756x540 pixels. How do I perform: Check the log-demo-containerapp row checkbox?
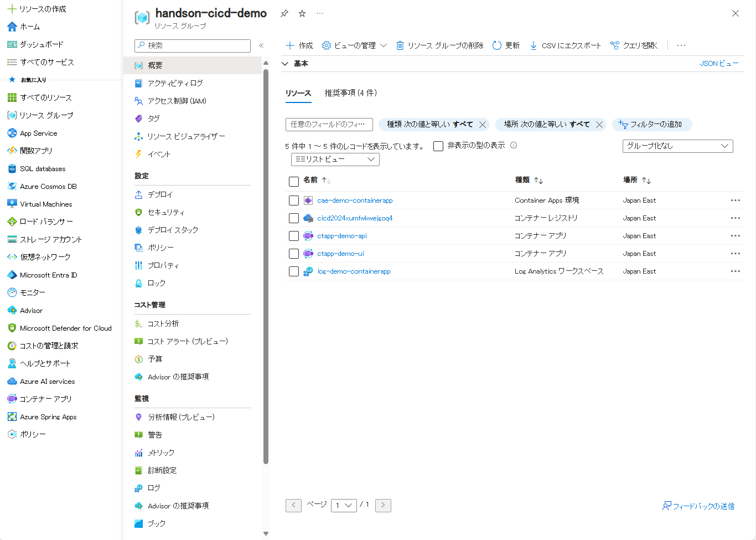(x=294, y=271)
